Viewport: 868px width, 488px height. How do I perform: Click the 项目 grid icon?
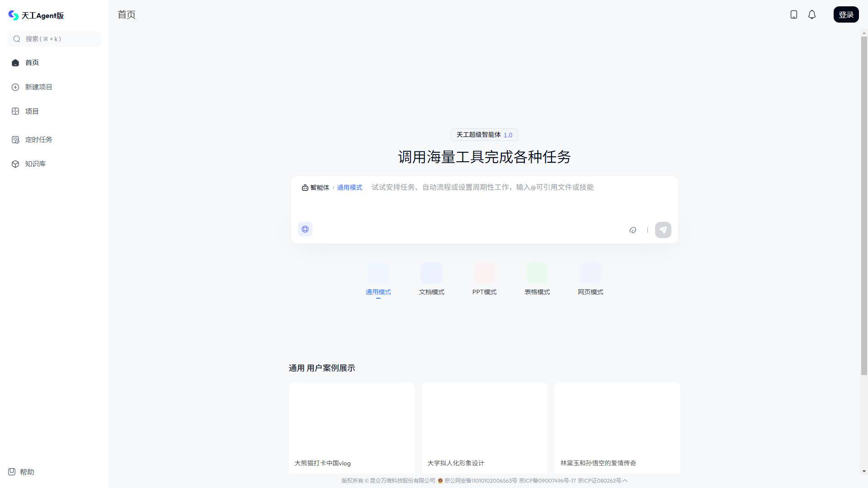pos(15,111)
